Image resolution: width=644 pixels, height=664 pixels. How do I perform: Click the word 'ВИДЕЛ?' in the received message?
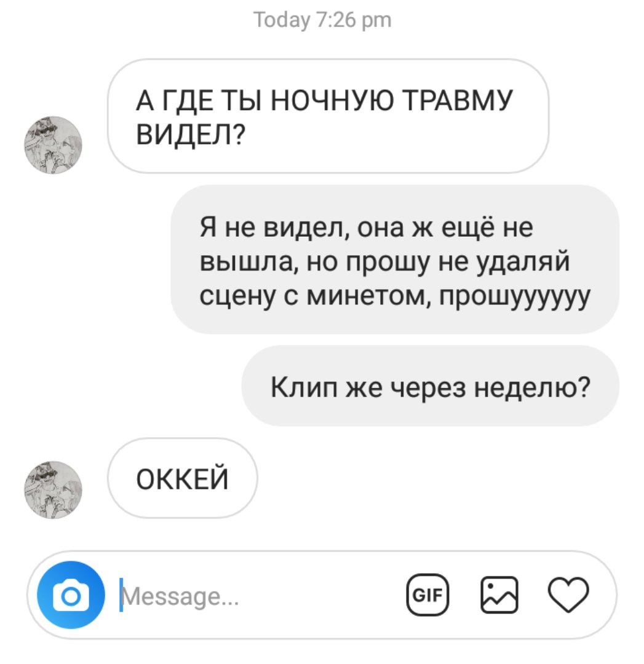tap(191, 135)
